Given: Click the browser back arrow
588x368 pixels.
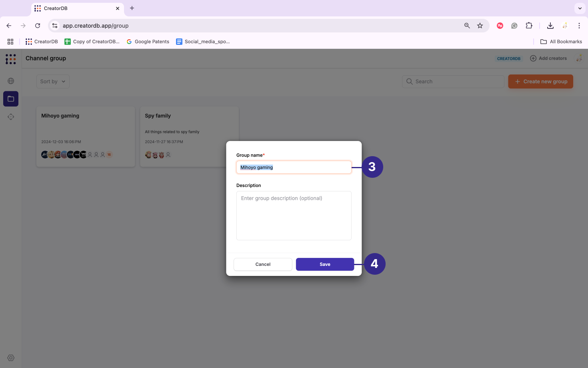Looking at the screenshot, I should (9, 26).
